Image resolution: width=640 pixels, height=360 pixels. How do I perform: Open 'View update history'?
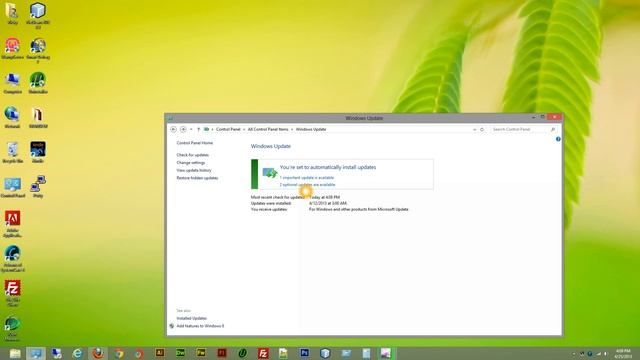[194, 170]
